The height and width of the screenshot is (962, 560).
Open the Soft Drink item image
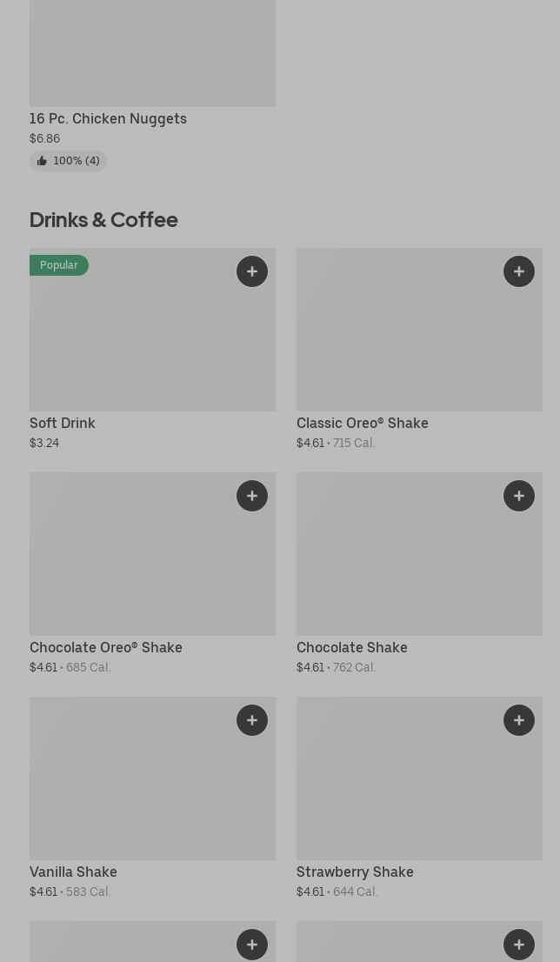[x=152, y=339]
